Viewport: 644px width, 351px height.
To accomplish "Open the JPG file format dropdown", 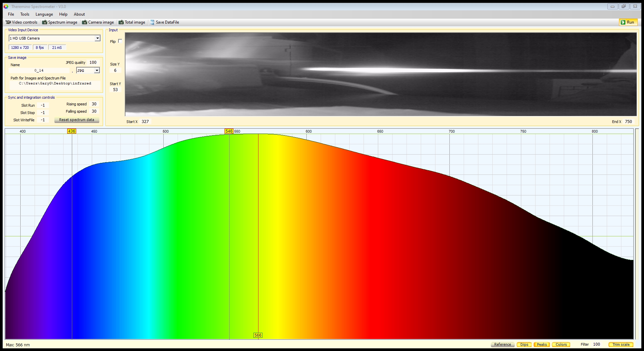I will point(97,70).
